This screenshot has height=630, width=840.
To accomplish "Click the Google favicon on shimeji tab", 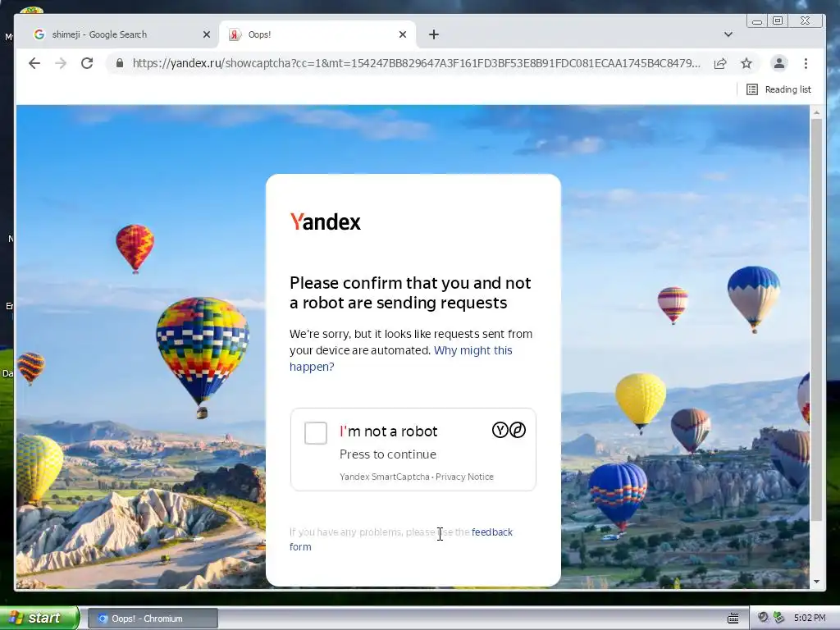I will click(x=39, y=34).
